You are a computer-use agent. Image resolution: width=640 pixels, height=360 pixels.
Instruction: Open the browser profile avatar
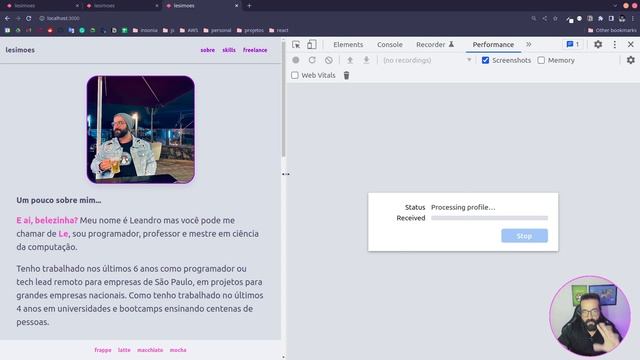(x=622, y=18)
